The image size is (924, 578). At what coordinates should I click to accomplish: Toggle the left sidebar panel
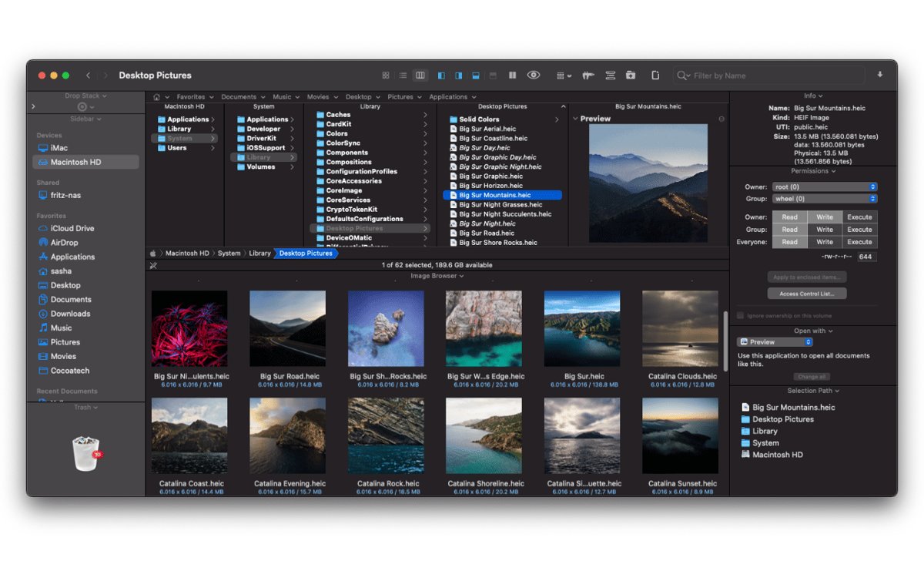click(x=441, y=76)
